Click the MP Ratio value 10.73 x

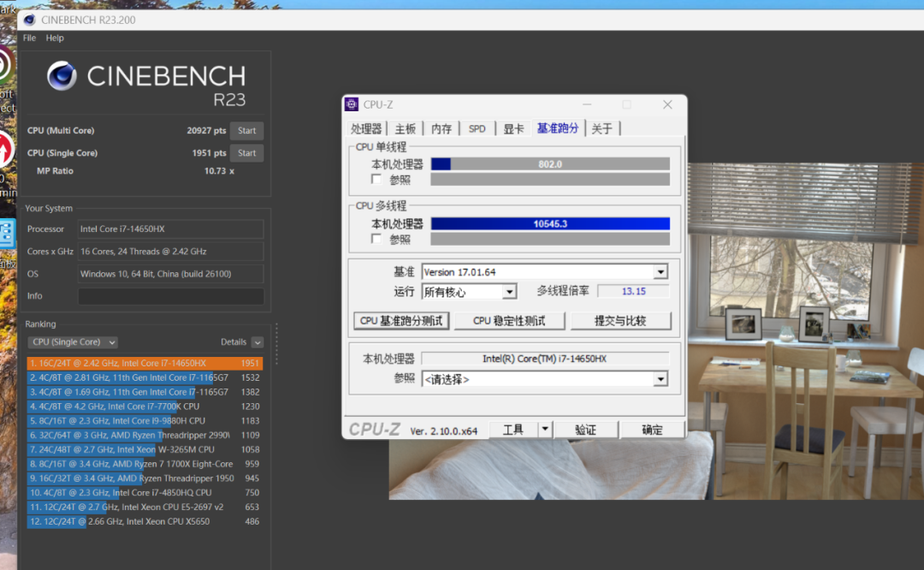pos(219,171)
